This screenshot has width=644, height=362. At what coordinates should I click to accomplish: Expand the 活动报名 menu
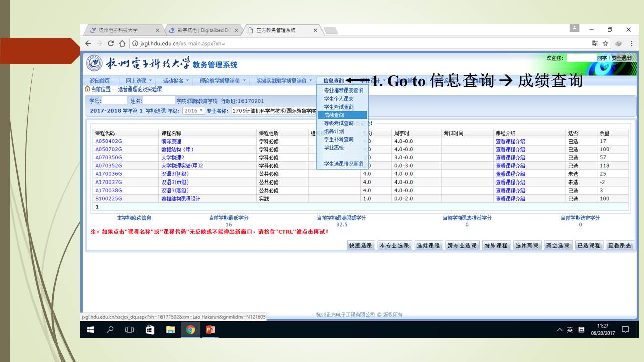coord(176,81)
